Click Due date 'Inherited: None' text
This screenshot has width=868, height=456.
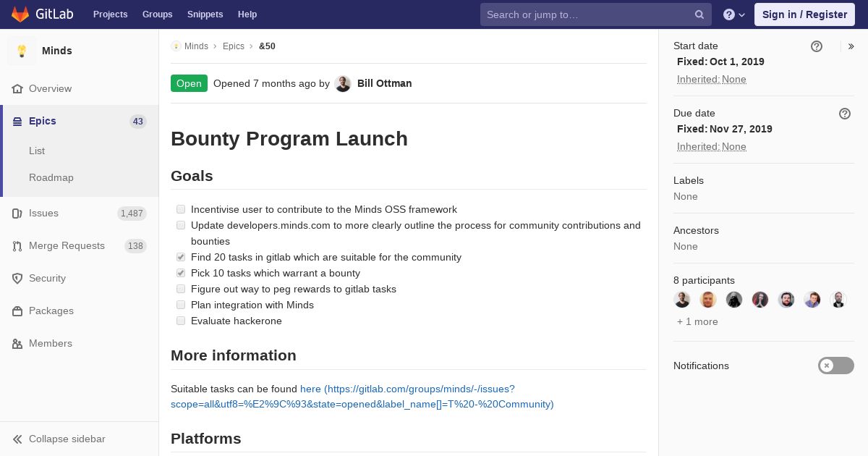click(712, 147)
